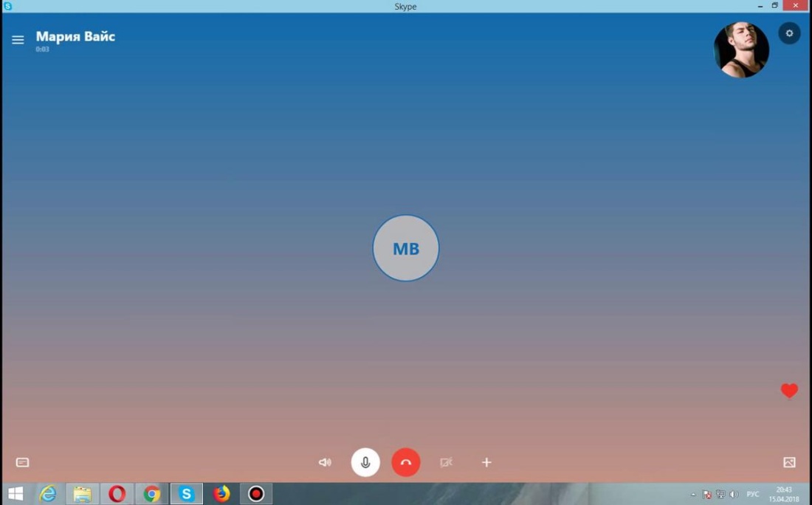Screen dimensions: 812x505
Task: Open the add participants plus menu
Action: 486,462
